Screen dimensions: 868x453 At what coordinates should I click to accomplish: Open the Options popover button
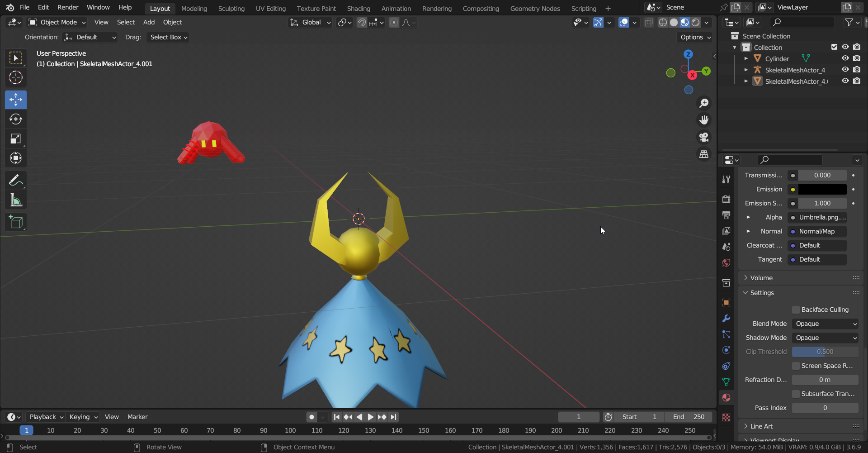tap(695, 37)
